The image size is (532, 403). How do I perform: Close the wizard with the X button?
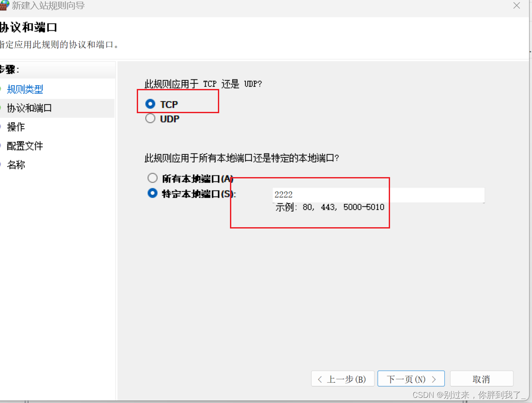pos(516,6)
